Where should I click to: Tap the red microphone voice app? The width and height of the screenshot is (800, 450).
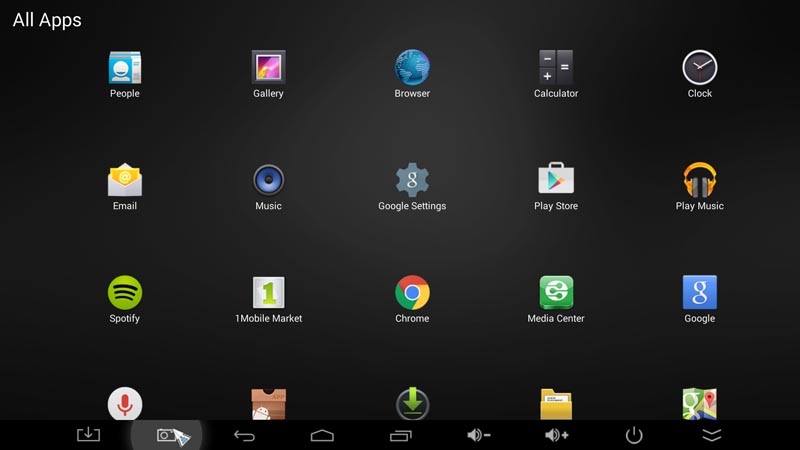(124, 404)
